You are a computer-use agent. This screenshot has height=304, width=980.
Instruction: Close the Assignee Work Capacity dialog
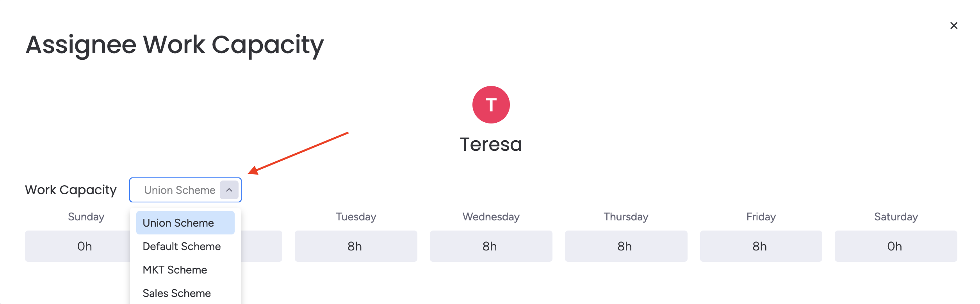click(x=954, y=25)
